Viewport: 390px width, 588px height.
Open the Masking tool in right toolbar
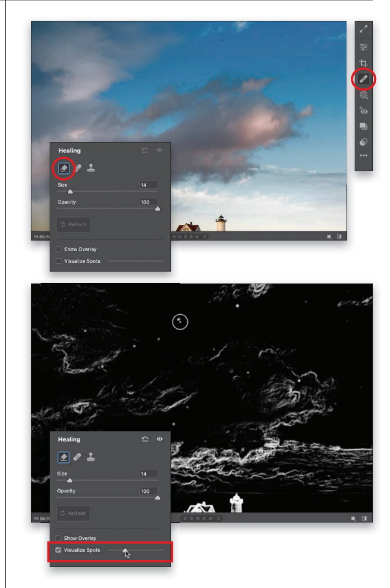(363, 95)
